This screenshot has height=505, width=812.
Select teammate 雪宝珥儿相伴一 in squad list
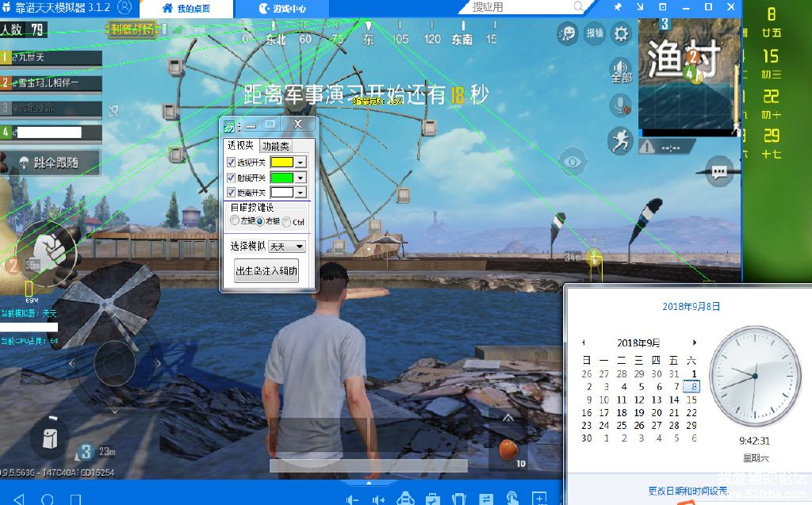pos(52,83)
